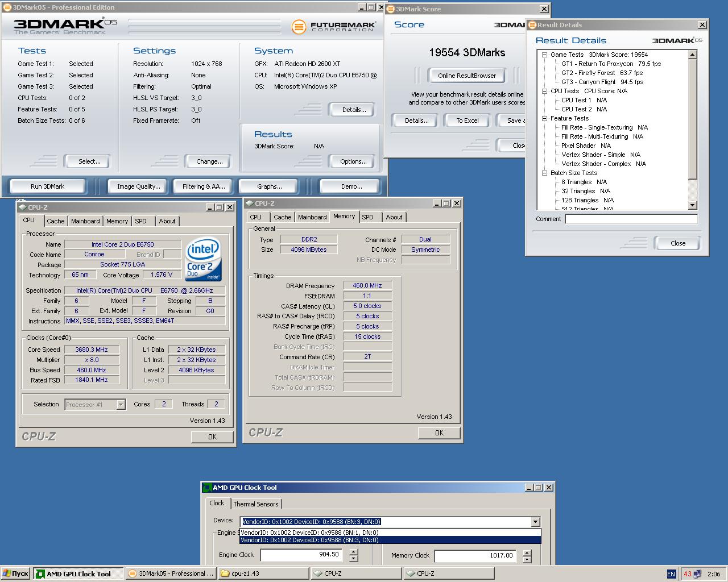Click Engine Clock value field

point(301,555)
